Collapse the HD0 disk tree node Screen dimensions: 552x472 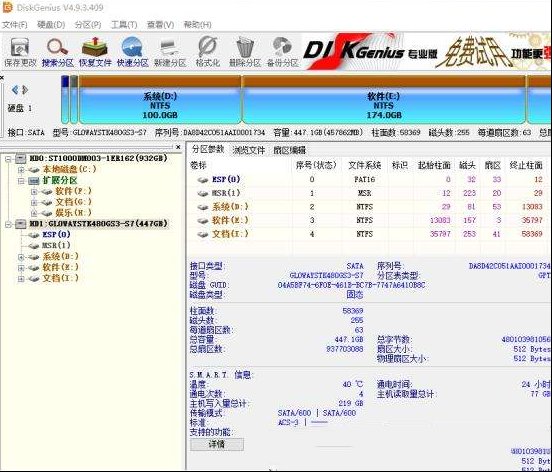[x=8, y=159]
